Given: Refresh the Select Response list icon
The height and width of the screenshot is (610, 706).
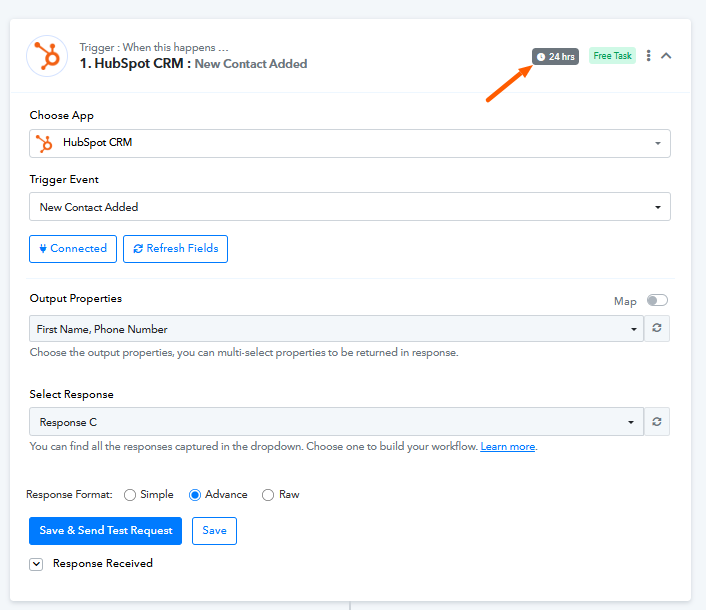Looking at the screenshot, I should [x=657, y=422].
